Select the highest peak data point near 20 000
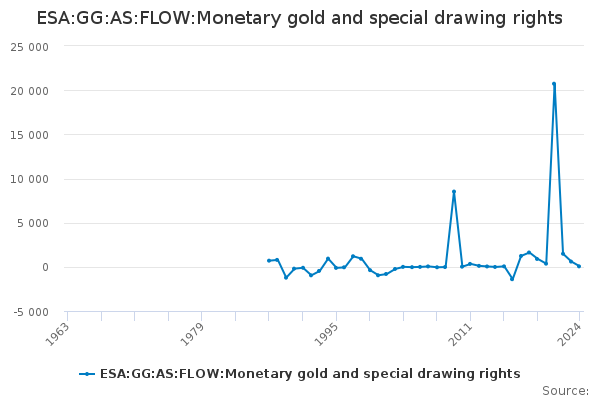Screen dimensions: 600x400 click(554, 84)
